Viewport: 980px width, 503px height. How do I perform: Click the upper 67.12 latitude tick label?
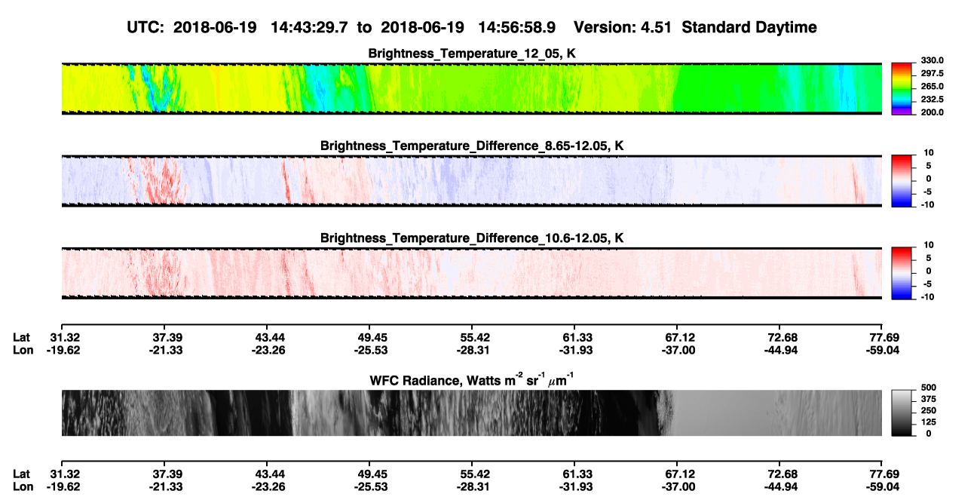click(678, 337)
